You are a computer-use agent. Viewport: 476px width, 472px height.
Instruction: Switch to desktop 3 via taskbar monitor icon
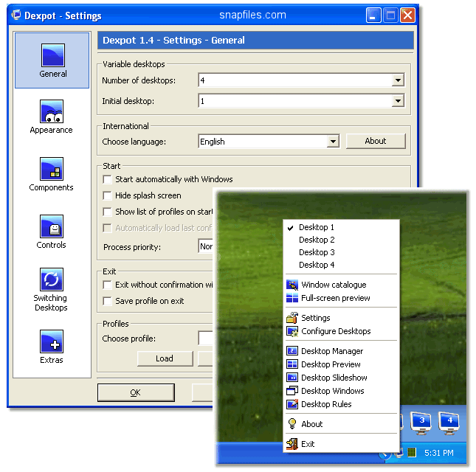tap(421, 423)
